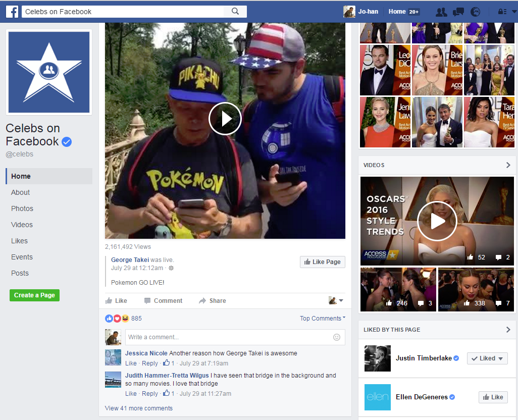Click the Like thumb on the post

116,301
